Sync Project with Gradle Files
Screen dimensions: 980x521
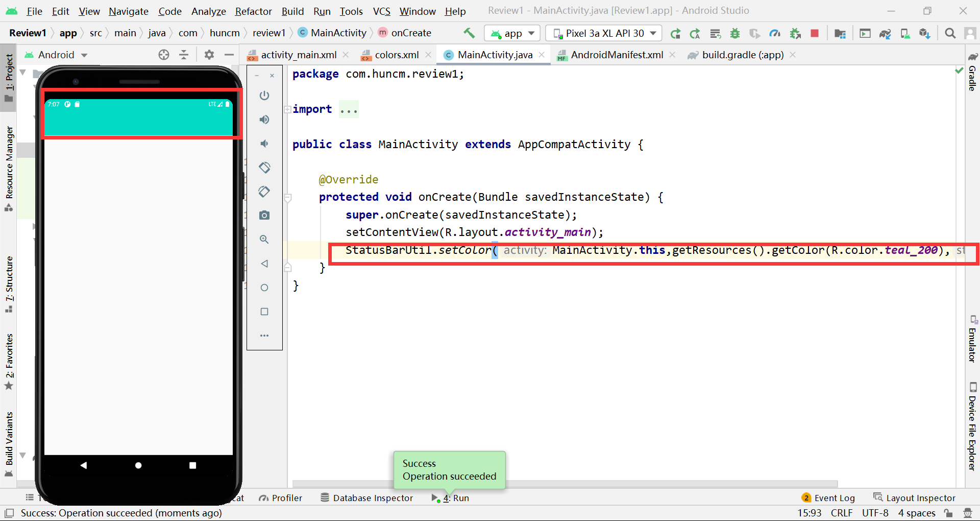click(x=885, y=34)
